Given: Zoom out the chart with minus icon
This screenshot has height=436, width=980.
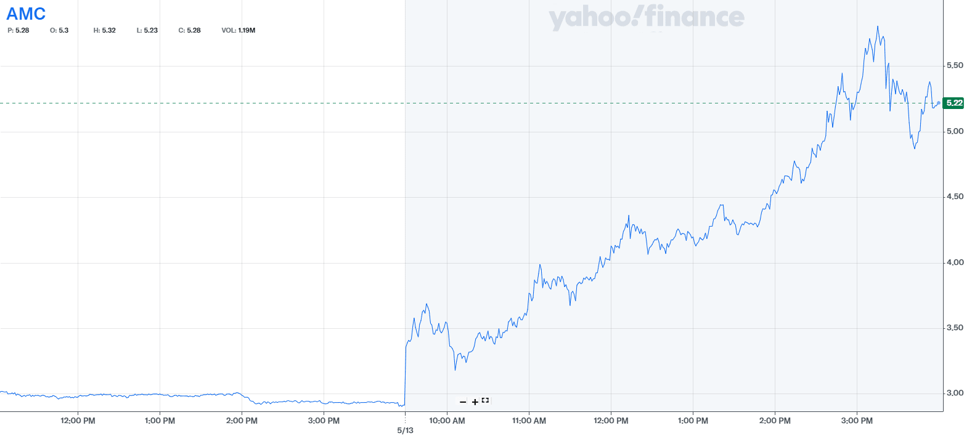Looking at the screenshot, I should pyautogui.click(x=463, y=402).
